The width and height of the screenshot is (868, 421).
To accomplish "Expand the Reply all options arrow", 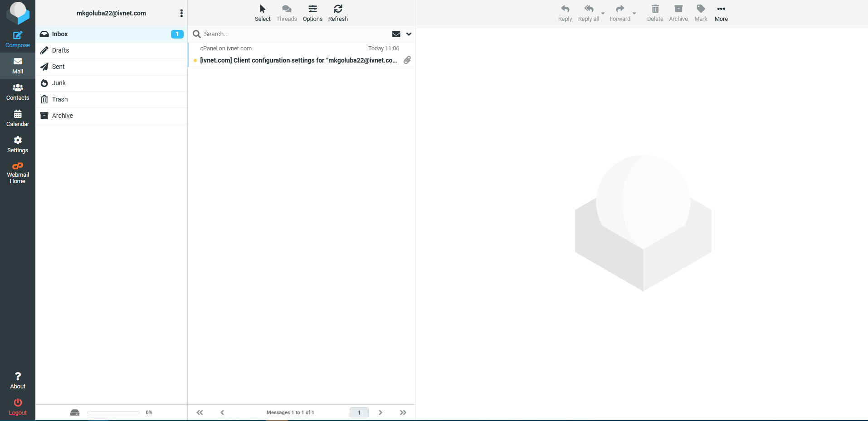I will (x=603, y=13).
